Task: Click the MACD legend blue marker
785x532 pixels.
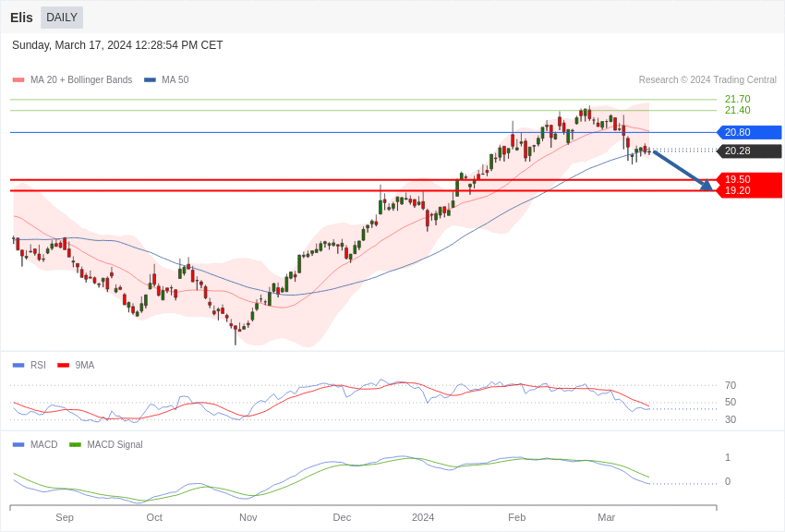Action: pos(18,444)
